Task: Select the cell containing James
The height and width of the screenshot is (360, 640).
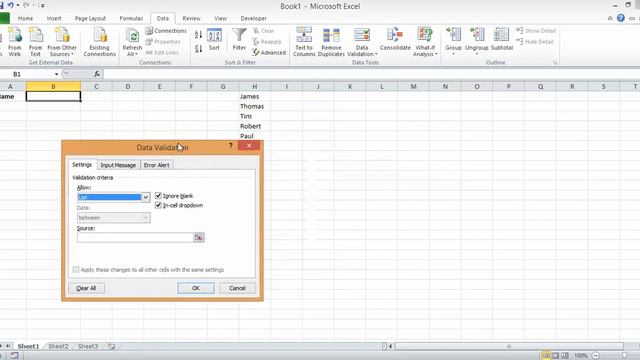Action: pos(254,96)
